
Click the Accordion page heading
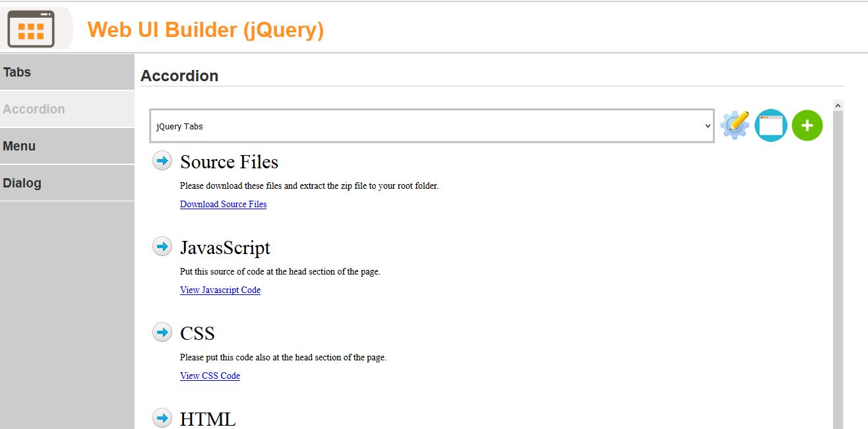[179, 76]
